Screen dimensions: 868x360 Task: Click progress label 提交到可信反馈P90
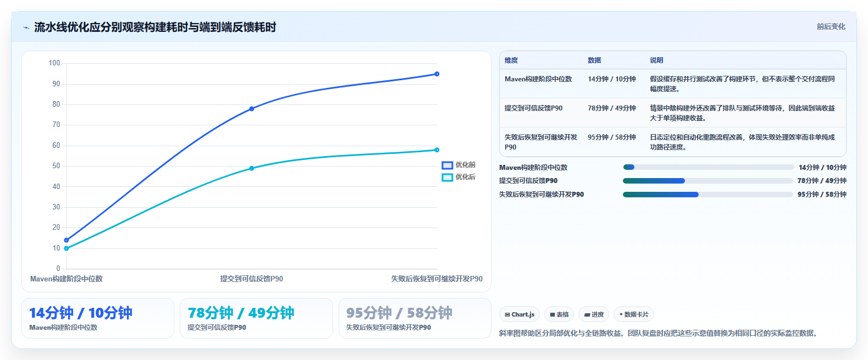point(528,181)
